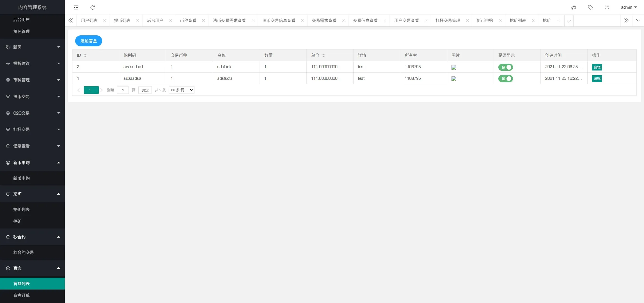This screenshot has width=644, height=303.
Task: Expand the 币种管理 sidebar section
Action: click(x=32, y=80)
